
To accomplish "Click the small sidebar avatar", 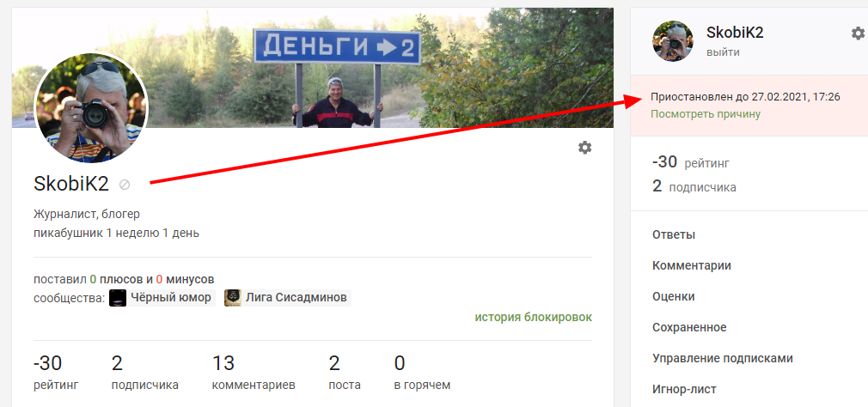I will pos(673,41).
